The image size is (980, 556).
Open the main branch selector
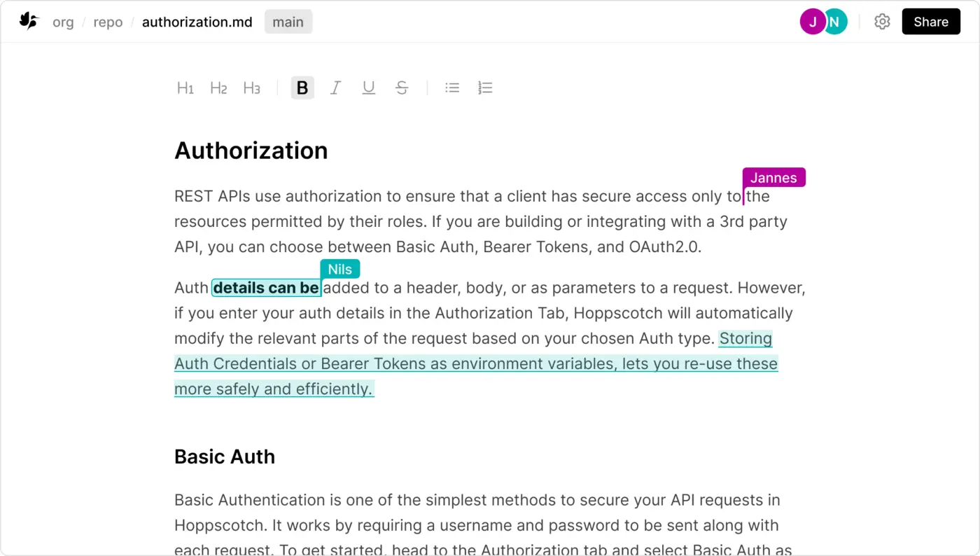tap(288, 22)
